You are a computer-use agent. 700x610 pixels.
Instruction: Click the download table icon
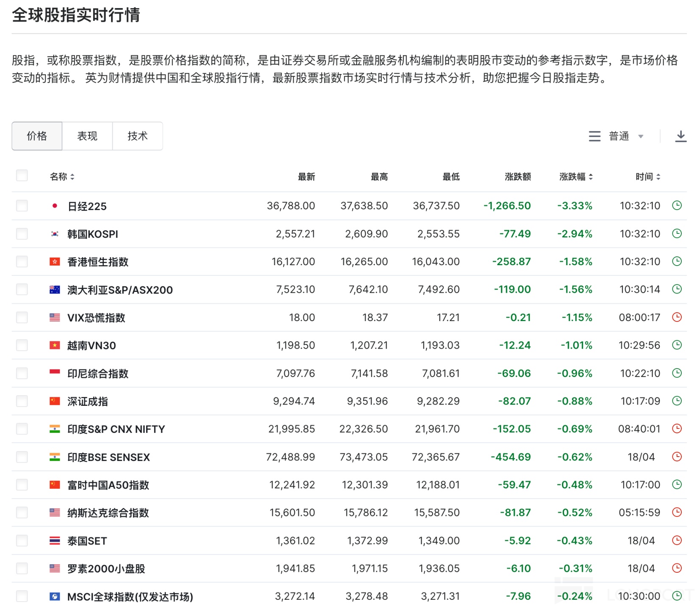tap(681, 136)
